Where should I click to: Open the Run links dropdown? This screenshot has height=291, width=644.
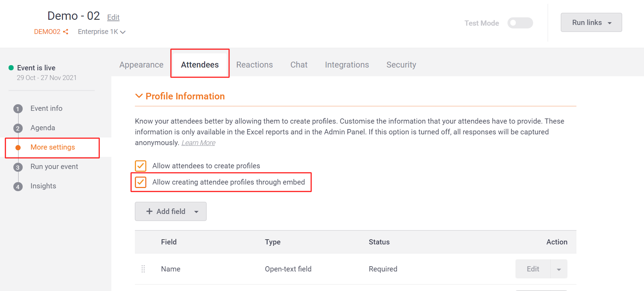(x=591, y=22)
